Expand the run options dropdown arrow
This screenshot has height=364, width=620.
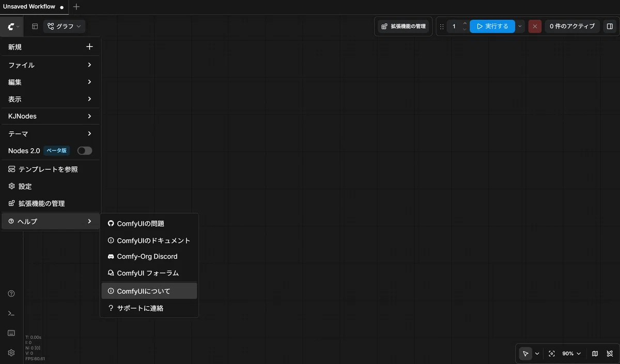click(520, 26)
